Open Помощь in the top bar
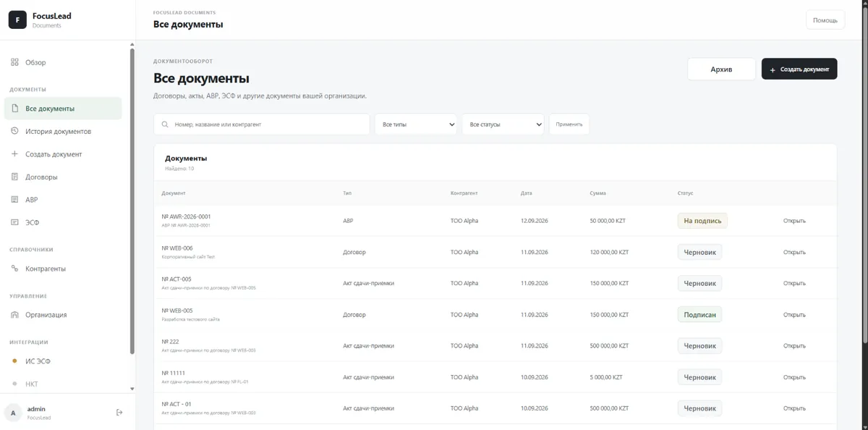Image resolution: width=868 pixels, height=430 pixels. (x=825, y=20)
